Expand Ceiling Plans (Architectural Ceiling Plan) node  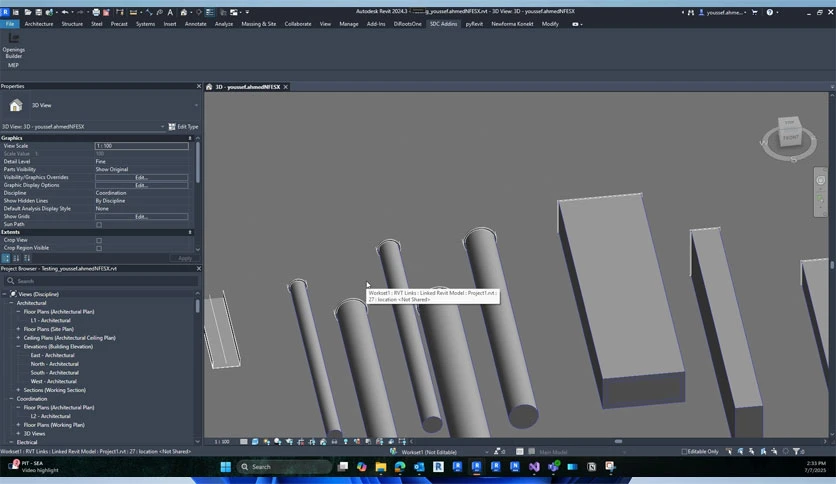pyautogui.click(x=18, y=337)
